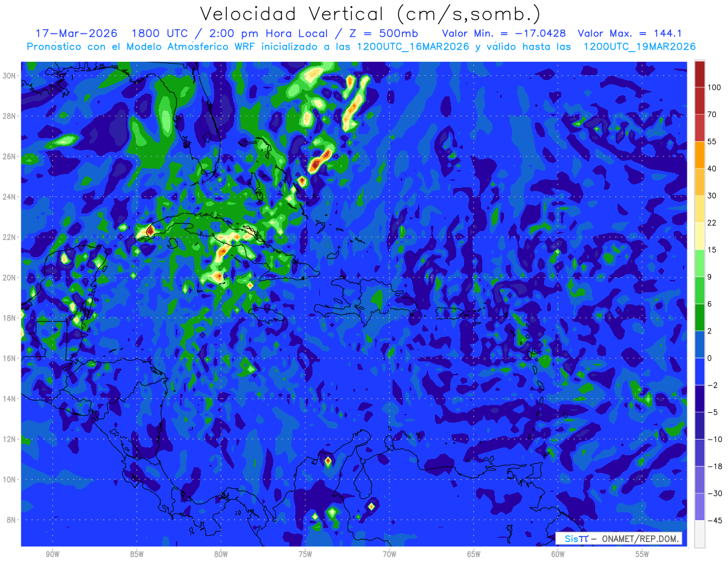This screenshot has height=562, width=728.
Task: Click the lavender color bar segment between -45 and -30
Action: [x=699, y=507]
